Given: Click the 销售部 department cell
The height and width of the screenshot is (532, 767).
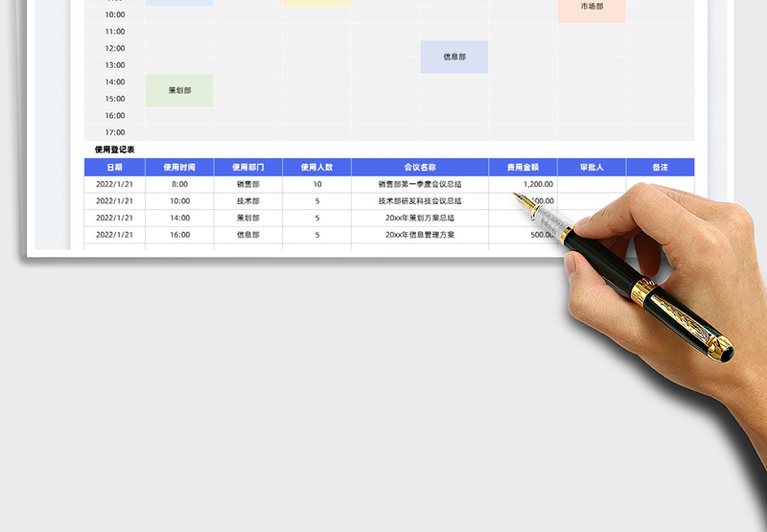Looking at the screenshot, I should click(248, 184).
